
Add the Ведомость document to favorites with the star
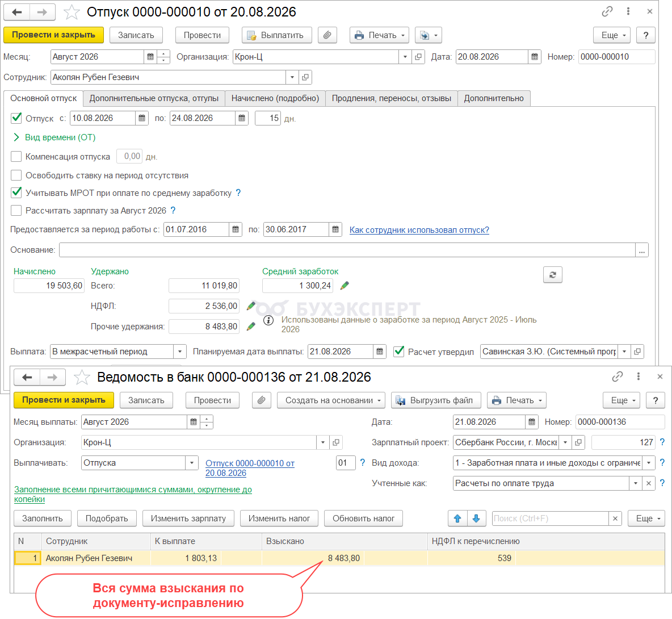(x=82, y=377)
